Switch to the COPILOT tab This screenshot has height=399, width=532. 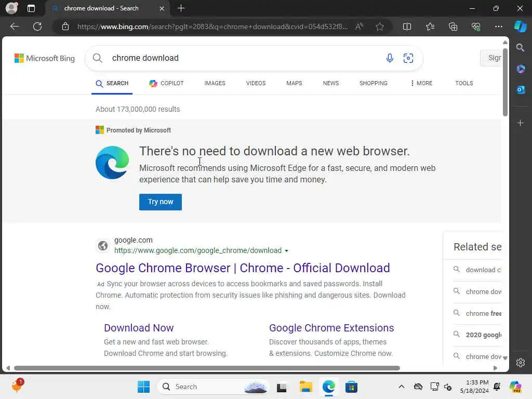coord(166,84)
